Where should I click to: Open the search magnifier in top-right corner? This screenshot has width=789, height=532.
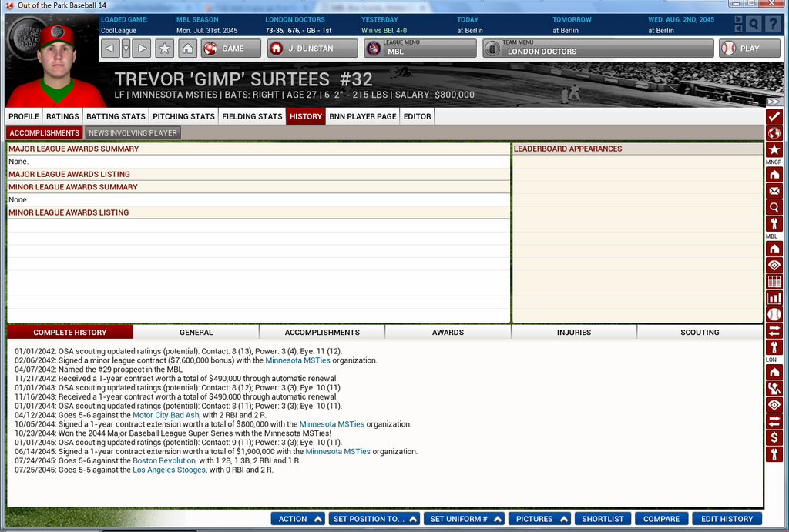point(754,24)
